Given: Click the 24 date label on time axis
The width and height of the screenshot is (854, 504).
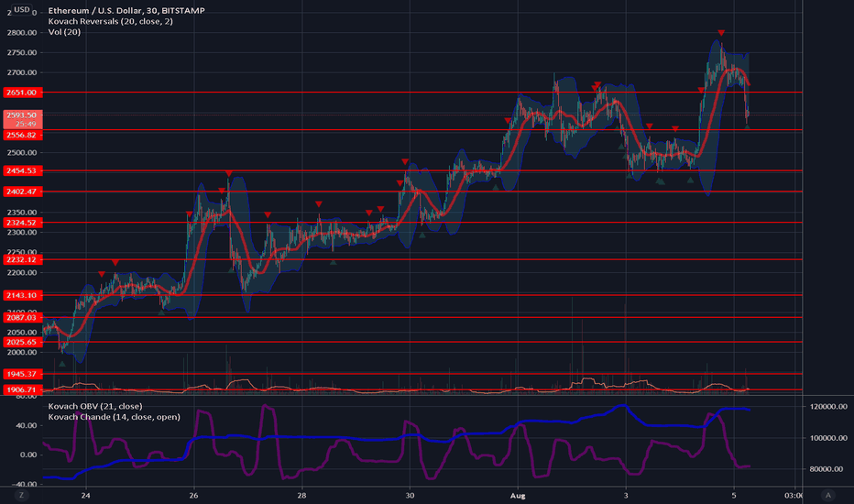Looking at the screenshot, I should pos(85,495).
